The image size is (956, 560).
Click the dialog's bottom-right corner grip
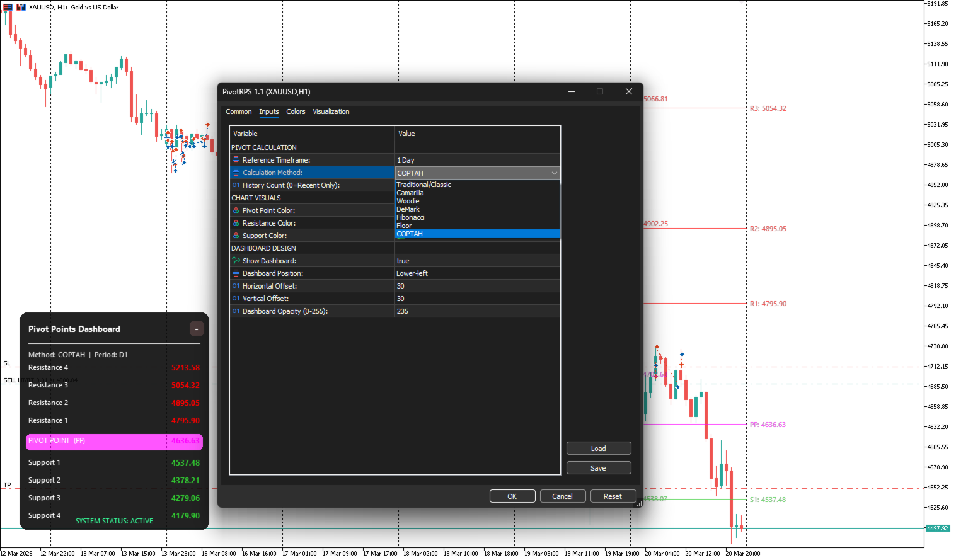(x=638, y=503)
